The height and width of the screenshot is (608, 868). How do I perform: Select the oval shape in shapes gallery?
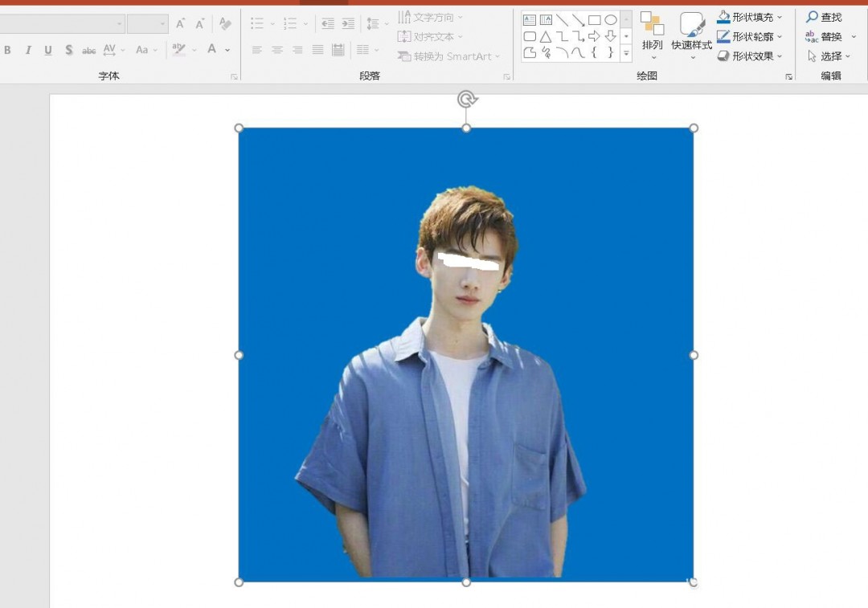pos(611,20)
